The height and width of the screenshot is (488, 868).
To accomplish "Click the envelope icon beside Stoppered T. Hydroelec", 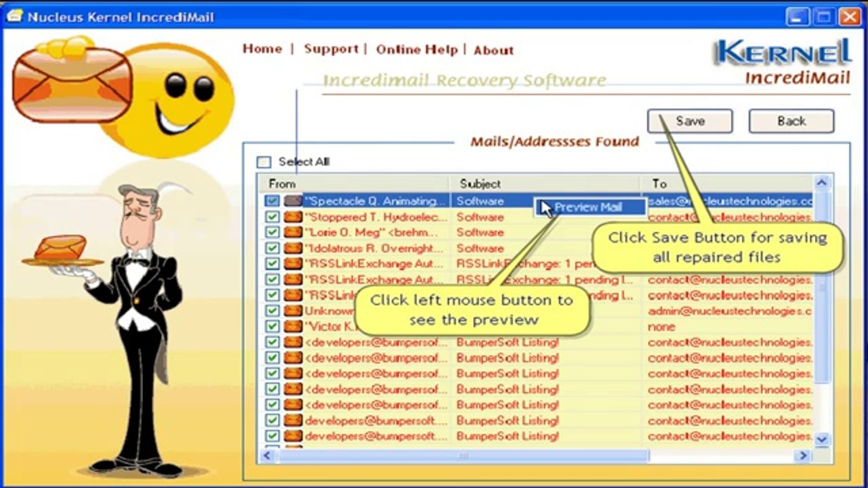I will pos(293,217).
